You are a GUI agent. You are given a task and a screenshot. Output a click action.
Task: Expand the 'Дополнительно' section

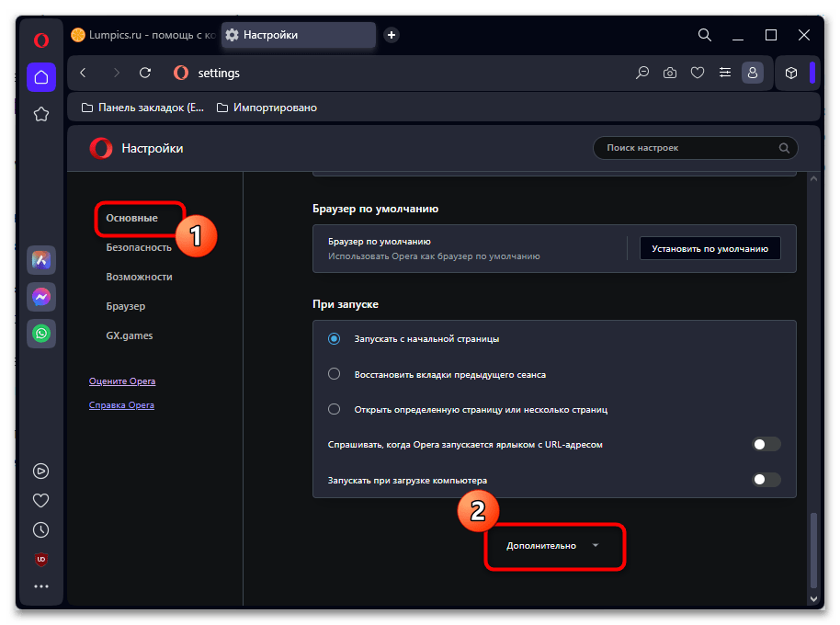[x=553, y=546]
